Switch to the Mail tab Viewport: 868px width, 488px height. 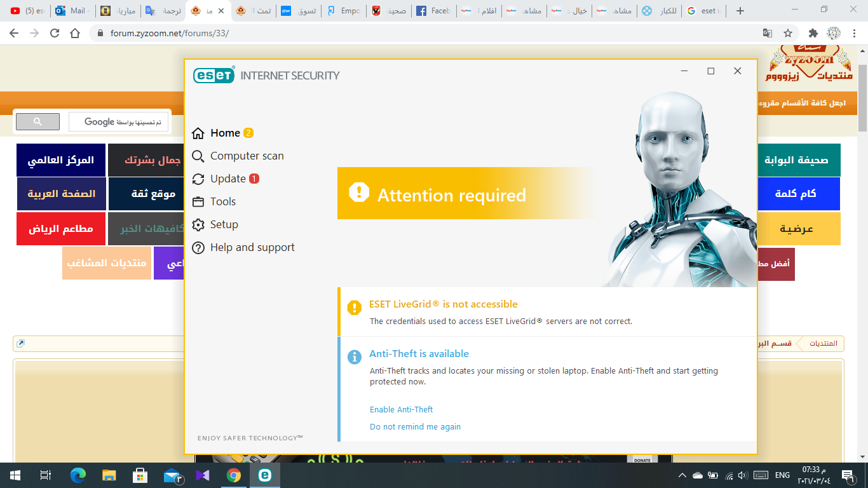coord(72,11)
